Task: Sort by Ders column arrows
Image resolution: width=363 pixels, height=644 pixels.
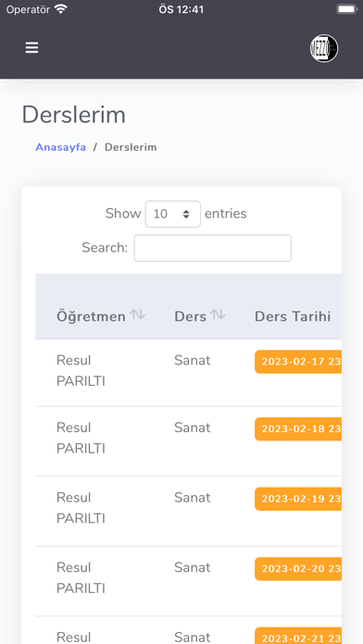Action: point(218,315)
